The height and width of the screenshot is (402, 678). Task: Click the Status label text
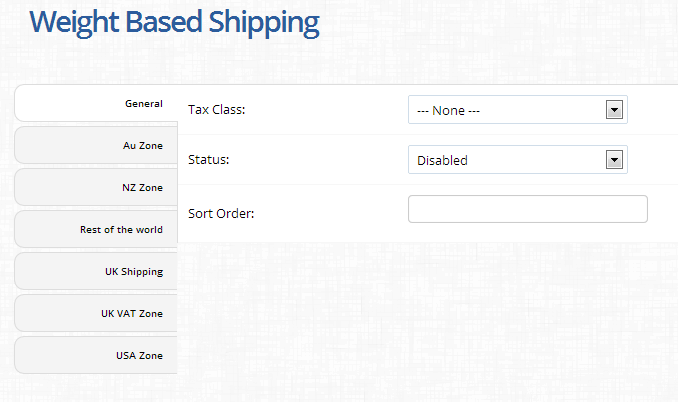coord(208,160)
